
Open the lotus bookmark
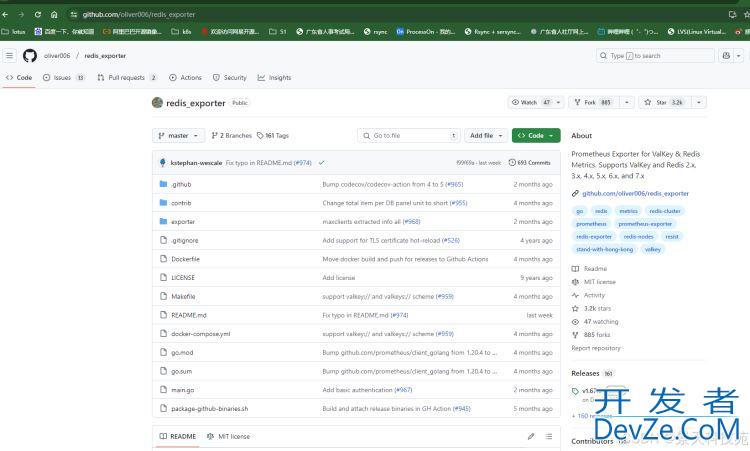[x=13, y=32]
